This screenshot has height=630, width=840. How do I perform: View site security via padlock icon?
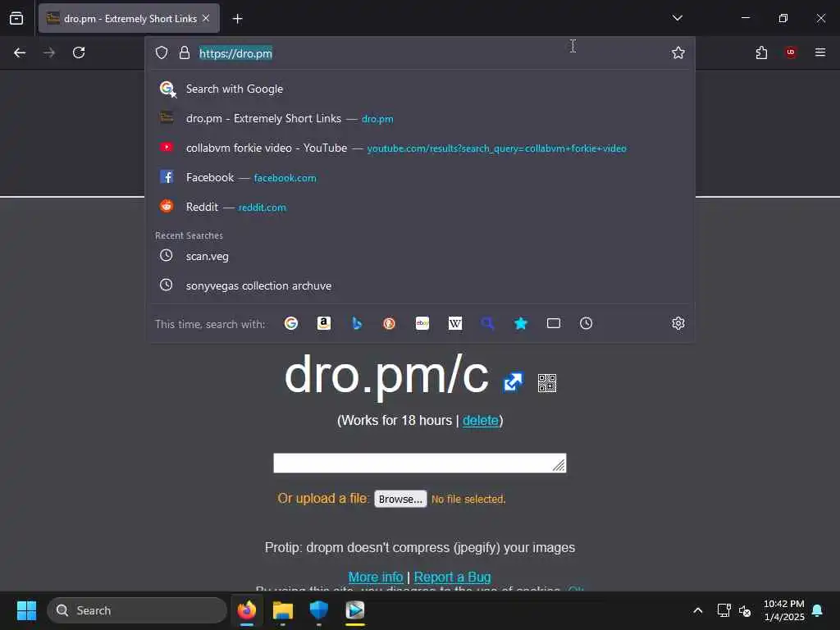pos(185,52)
